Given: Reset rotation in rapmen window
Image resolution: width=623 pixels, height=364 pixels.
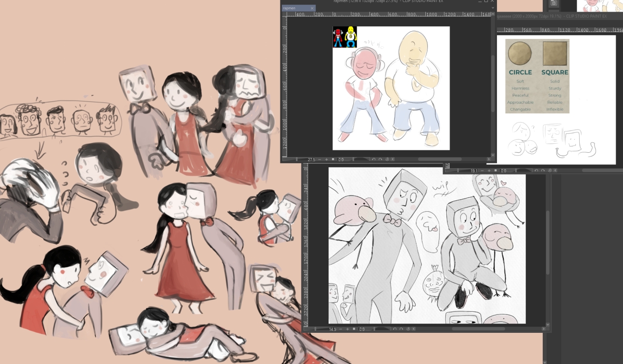Looking at the screenshot, I should point(387,159).
